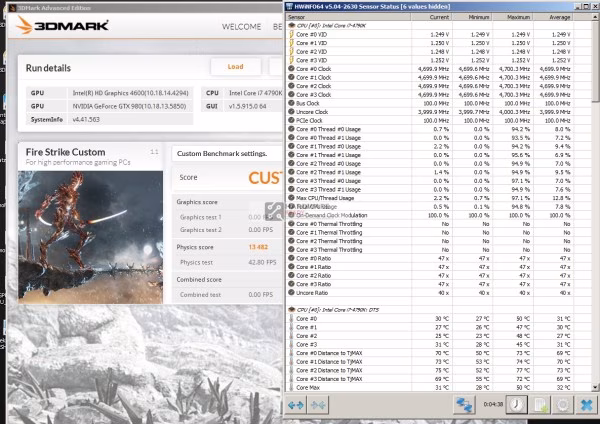Image resolution: width=600 pixels, height=424 pixels.
Task: Click the Current column header
Action: tap(431, 17)
